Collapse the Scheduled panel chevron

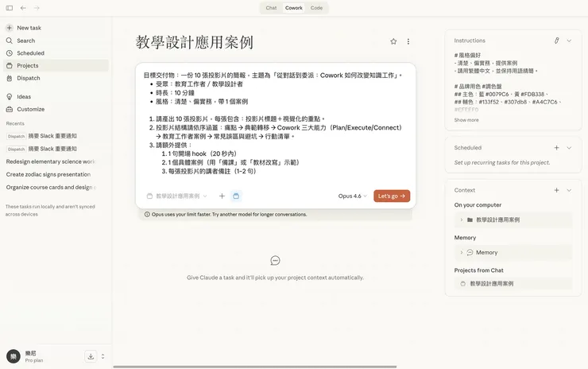(569, 148)
